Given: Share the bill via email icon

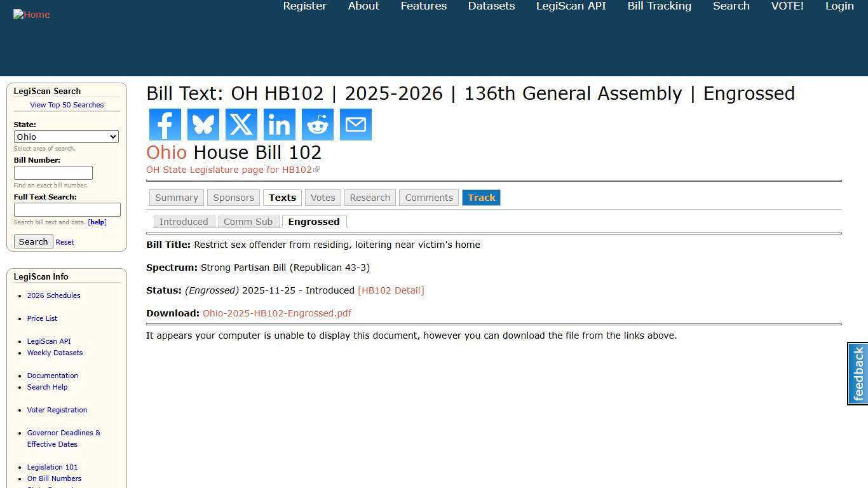Looking at the screenshot, I should [x=355, y=125].
